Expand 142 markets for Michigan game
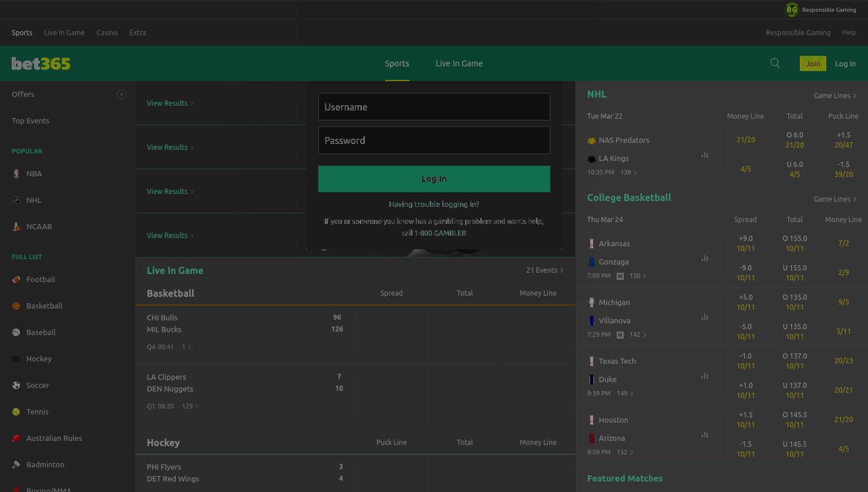 tap(638, 334)
